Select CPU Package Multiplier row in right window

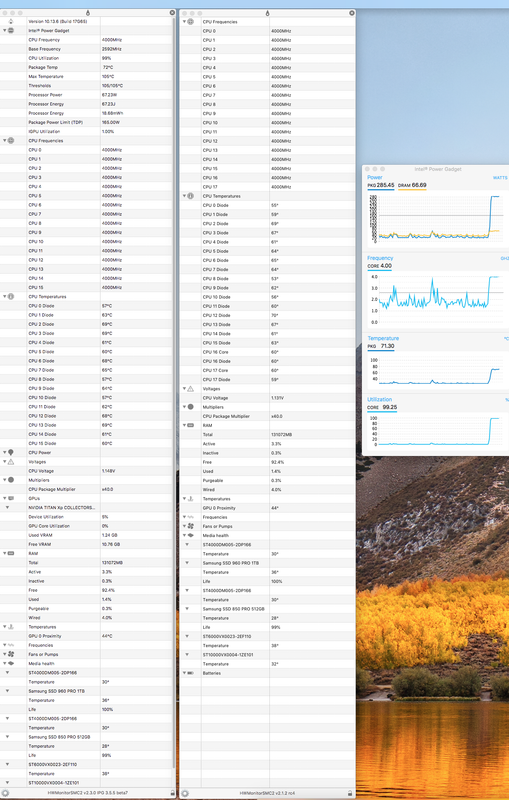[x=267, y=416]
